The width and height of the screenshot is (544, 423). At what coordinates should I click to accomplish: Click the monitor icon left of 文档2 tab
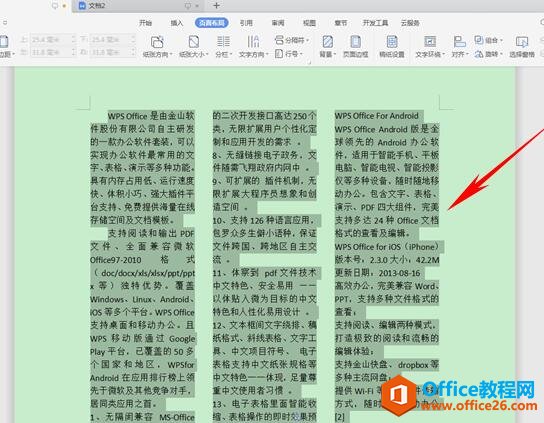click(54, 6)
